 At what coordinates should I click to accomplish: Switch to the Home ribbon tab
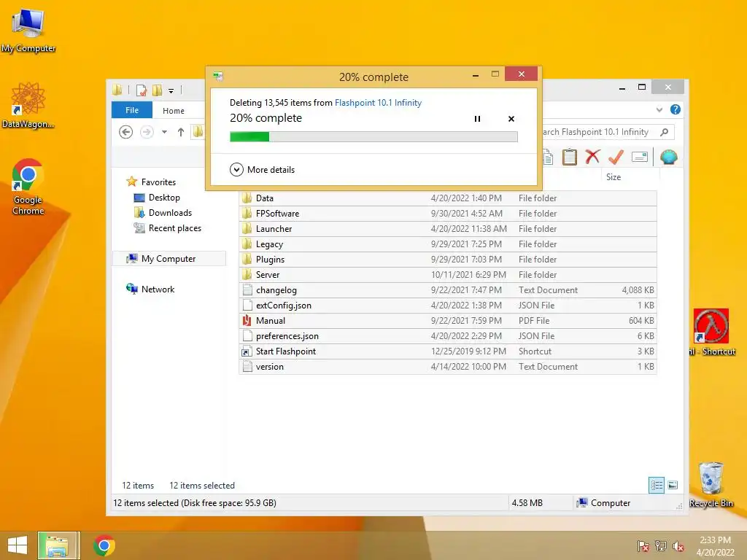pyautogui.click(x=174, y=111)
